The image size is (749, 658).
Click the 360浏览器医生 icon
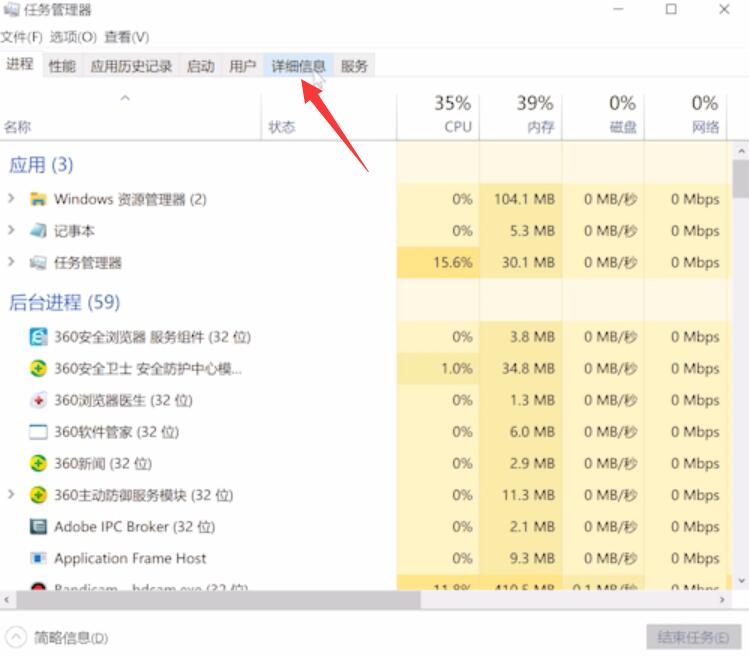tap(38, 400)
